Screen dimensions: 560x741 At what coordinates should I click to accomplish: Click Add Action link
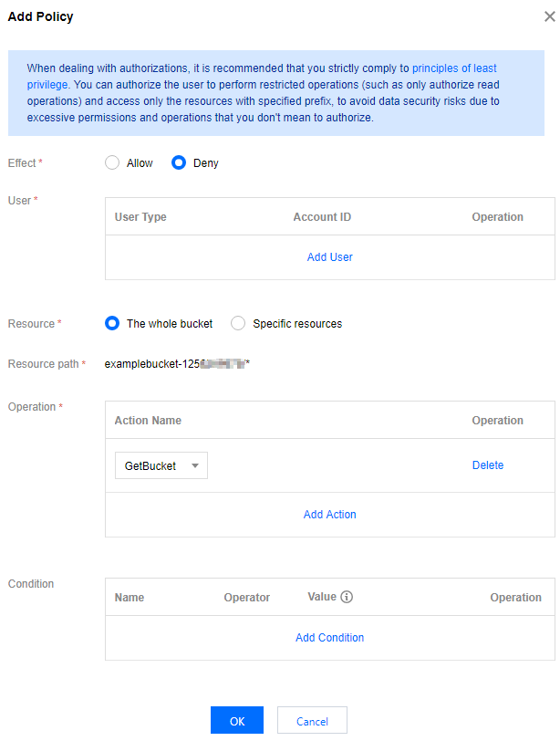tap(329, 515)
